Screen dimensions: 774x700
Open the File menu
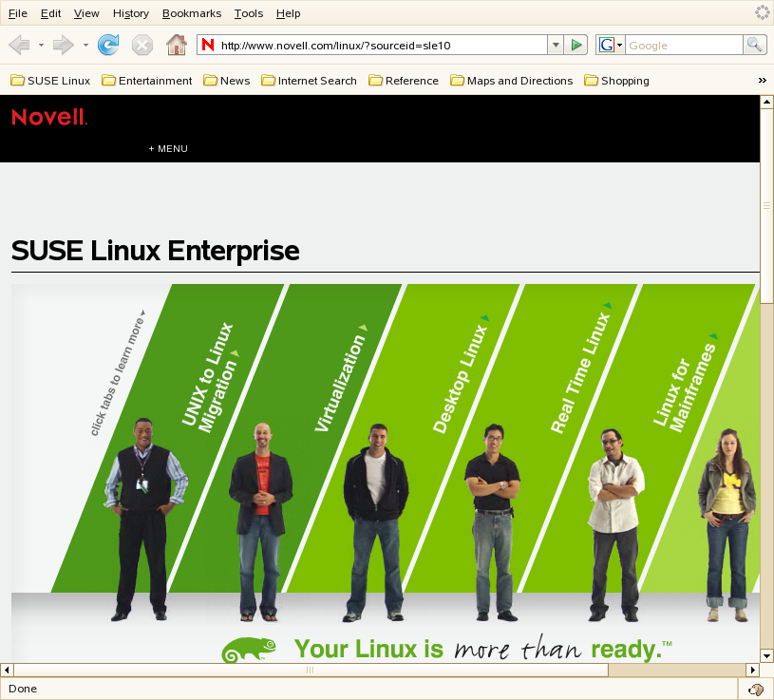click(x=18, y=13)
